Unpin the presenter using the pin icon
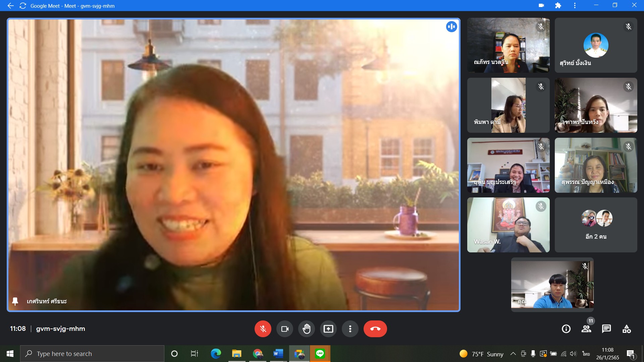This screenshot has height=362, width=644. tap(15, 301)
